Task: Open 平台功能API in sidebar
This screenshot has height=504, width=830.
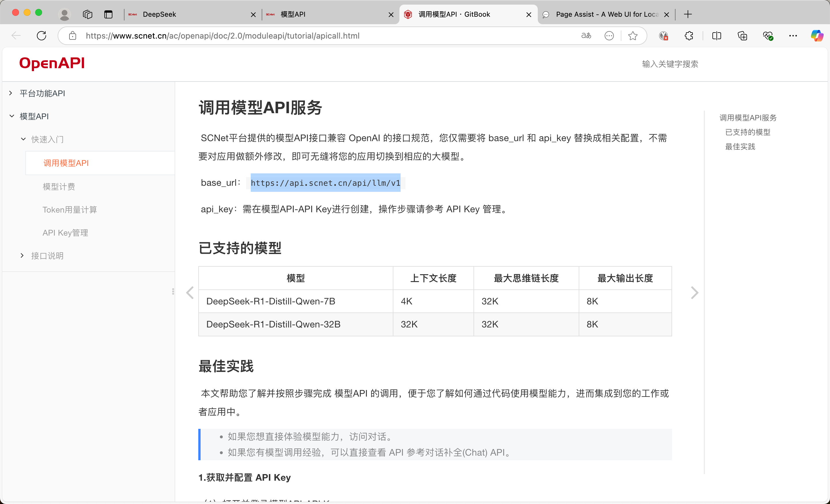Action: [x=42, y=93]
